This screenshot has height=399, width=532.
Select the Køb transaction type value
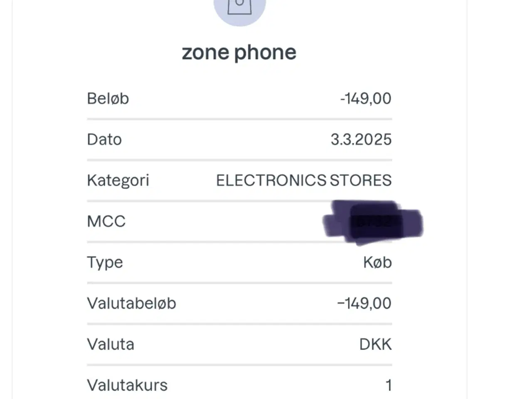[377, 262]
